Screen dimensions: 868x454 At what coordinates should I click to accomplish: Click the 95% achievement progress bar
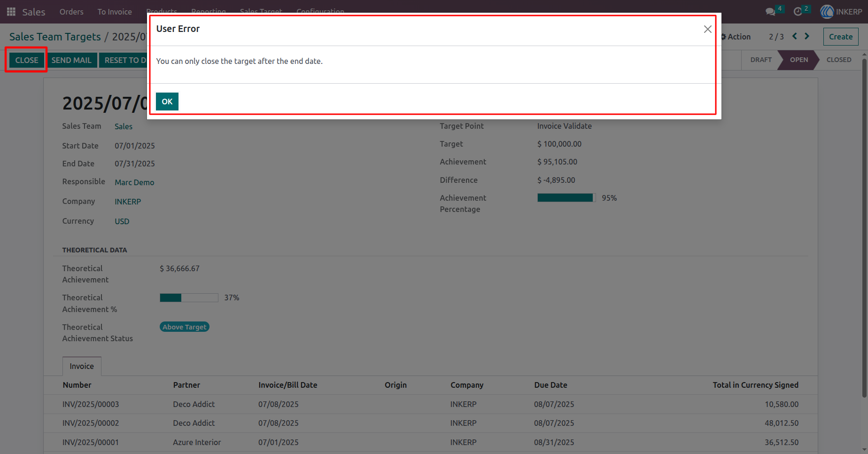[x=566, y=198]
